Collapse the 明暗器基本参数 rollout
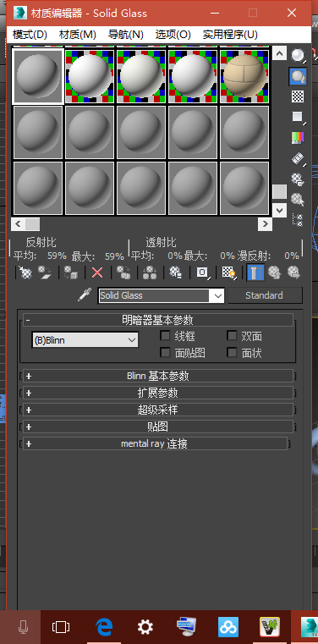The height and width of the screenshot is (644, 318). pyautogui.click(x=158, y=320)
